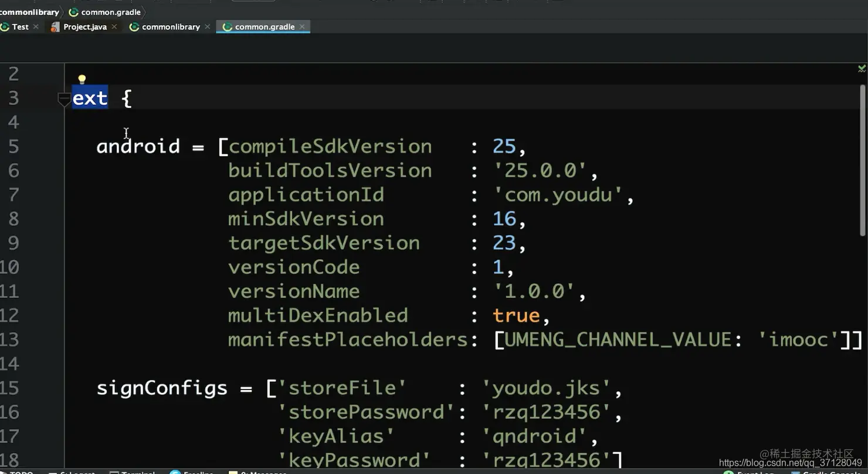Click common.gradle in the breadcrumb bar

(111, 12)
